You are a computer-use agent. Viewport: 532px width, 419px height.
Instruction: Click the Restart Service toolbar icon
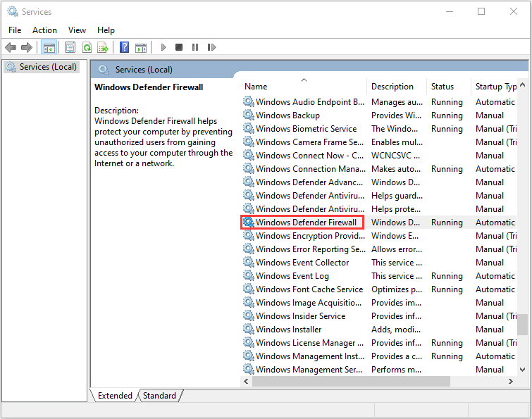point(210,47)
